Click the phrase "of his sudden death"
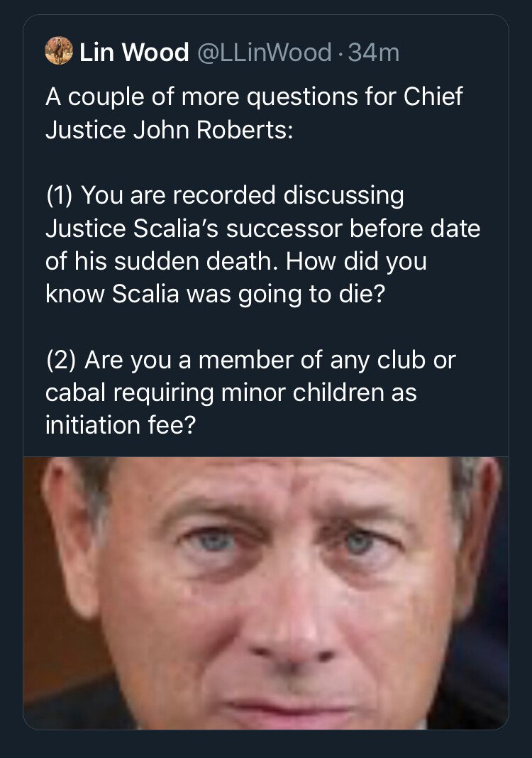 click(162, 262)
